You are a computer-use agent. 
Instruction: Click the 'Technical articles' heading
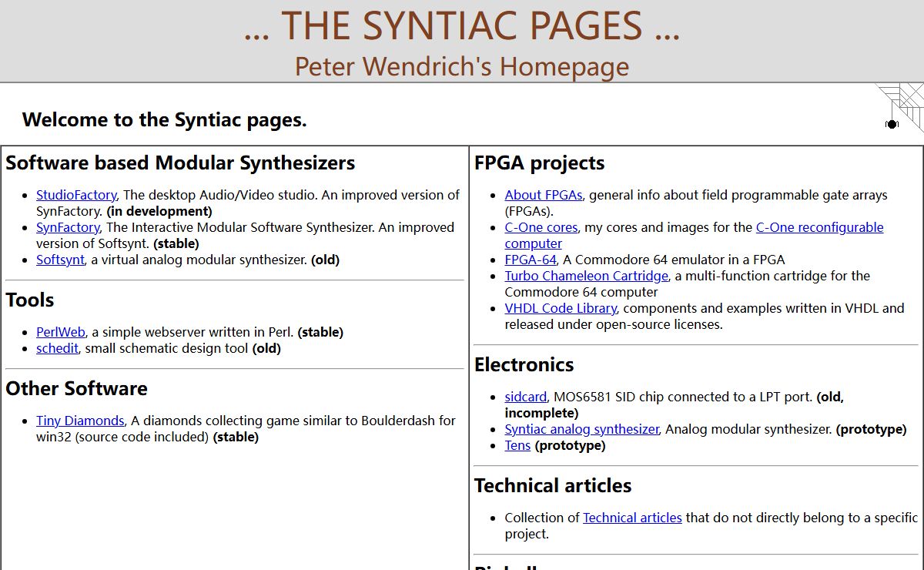tap(553, 486)
